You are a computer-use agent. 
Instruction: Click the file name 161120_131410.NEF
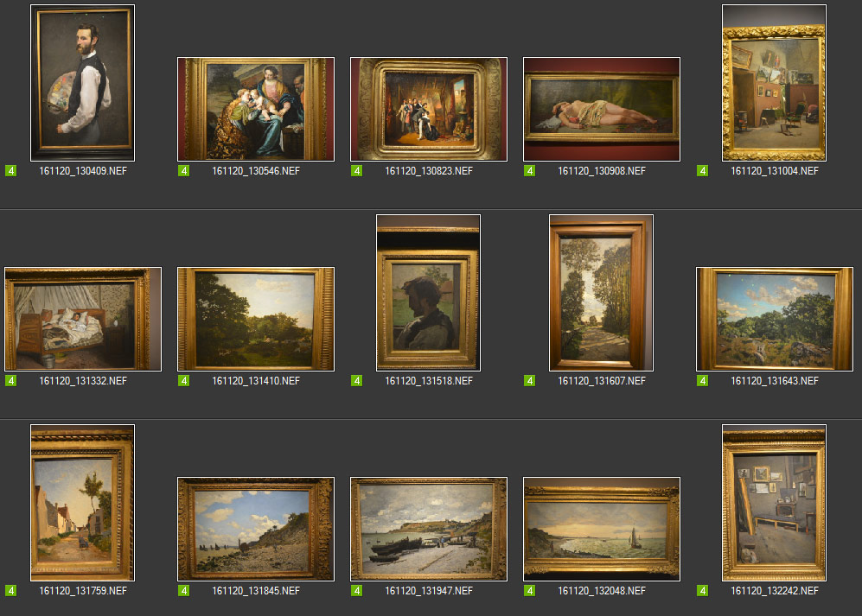pos(256,381)
